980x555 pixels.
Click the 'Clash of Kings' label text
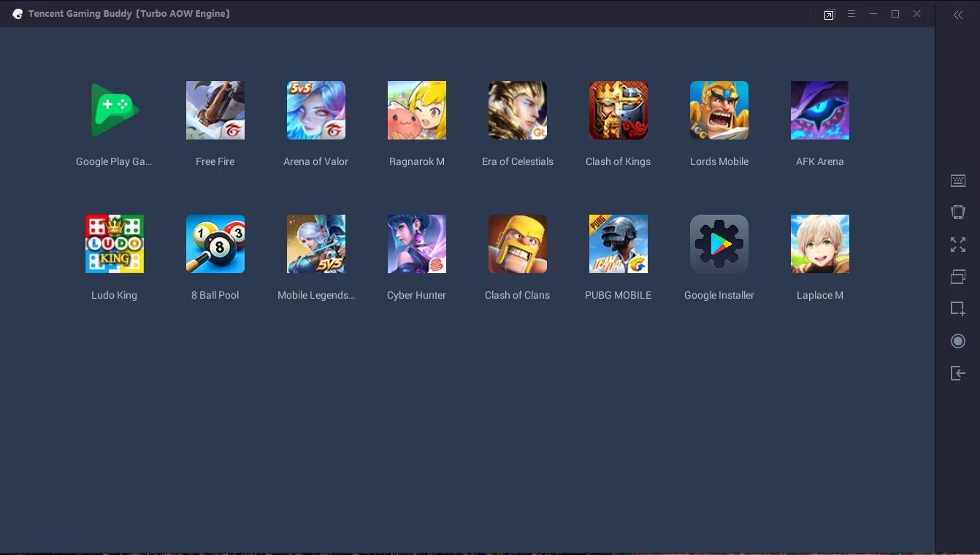click(619, 161)
